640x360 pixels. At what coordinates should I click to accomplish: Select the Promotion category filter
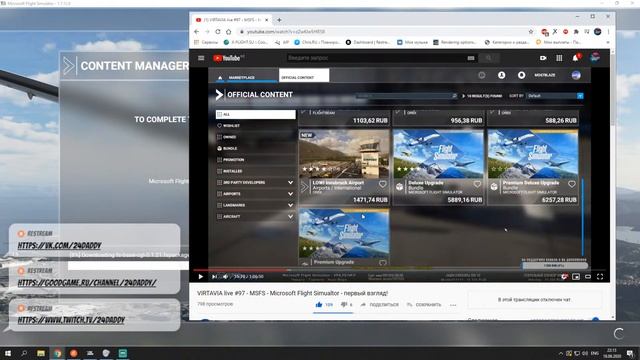256,160
